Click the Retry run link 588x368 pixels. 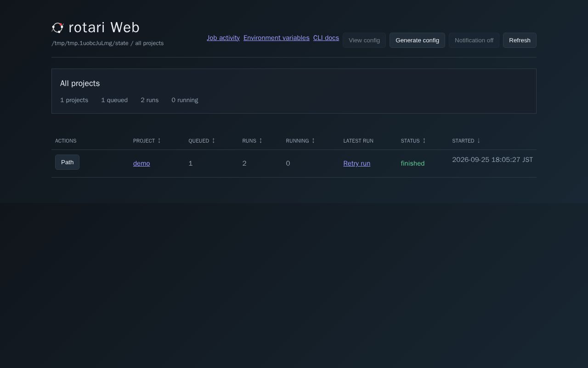[x=357, y=163]
